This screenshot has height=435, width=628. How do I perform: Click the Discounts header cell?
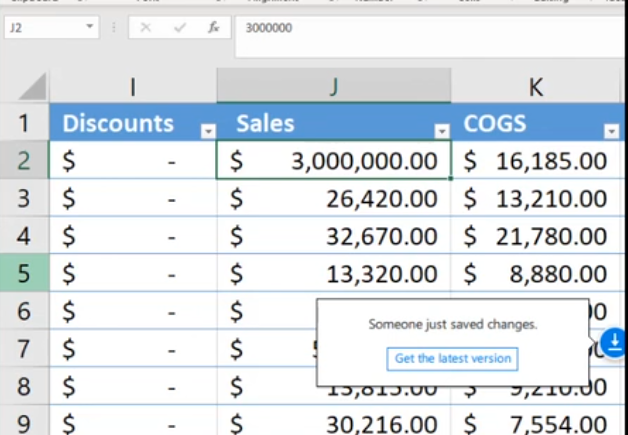coord(133,122)
